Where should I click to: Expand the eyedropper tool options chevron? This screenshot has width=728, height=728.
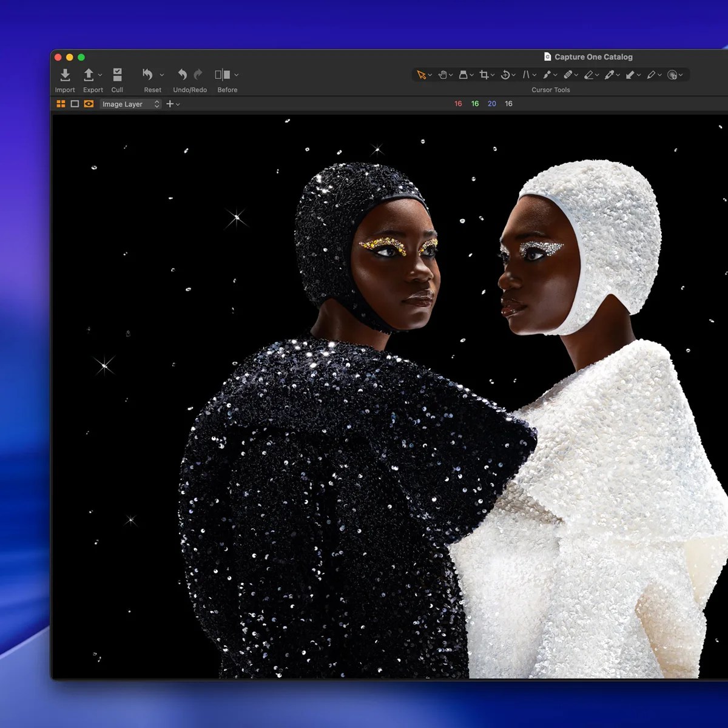point(618,75)
